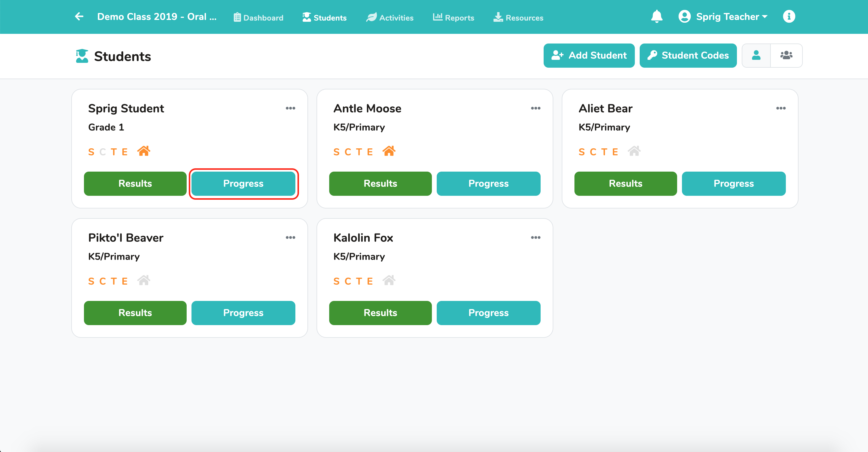Open the Reports menu item
This screenshot has width=868, height=452.
pos(453,17)
